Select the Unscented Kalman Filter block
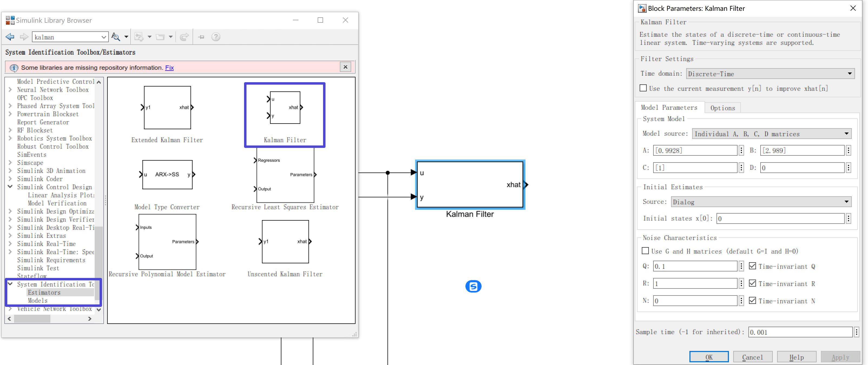 [x=285, y=241]
